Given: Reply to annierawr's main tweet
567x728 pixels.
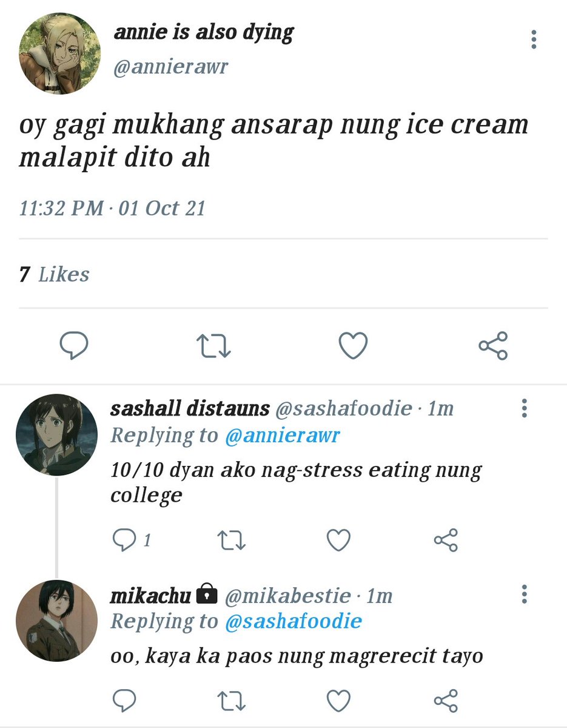Looking at the screenshot, I should tap(74, 346).
